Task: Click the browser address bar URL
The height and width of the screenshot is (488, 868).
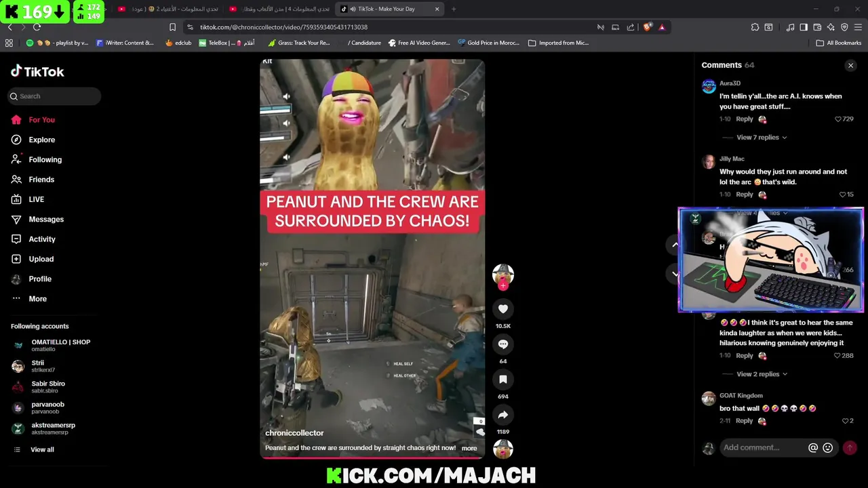Action: [x=283, y=27]
